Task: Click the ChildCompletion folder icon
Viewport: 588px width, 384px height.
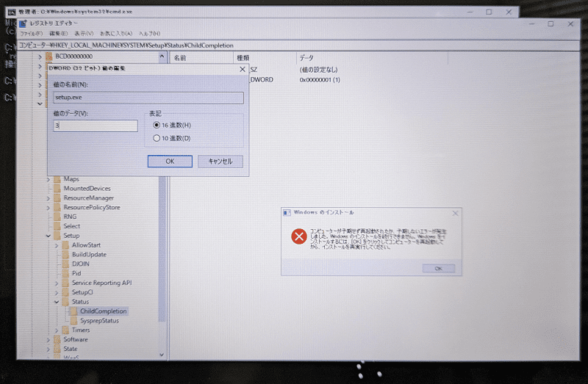Action: tap(74, 311)
